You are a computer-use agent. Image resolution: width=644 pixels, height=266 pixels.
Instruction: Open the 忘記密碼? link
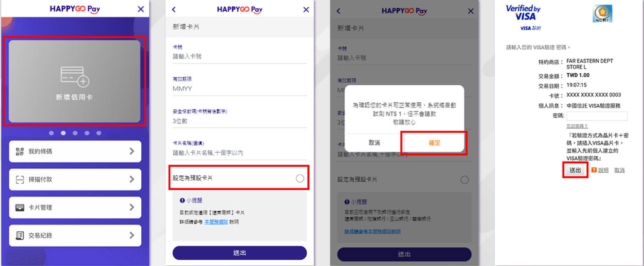coord(577,126)
